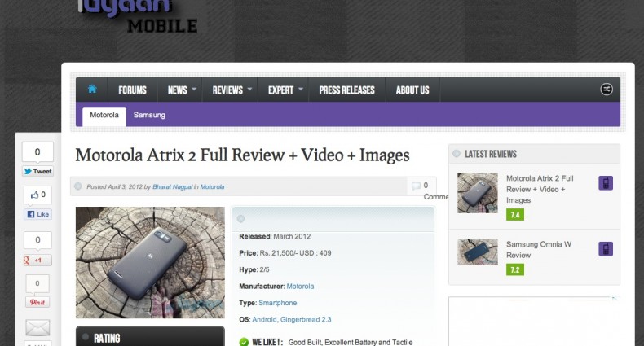Open author Bharat Nagpal's link
Screen dimensions: 644x346
(172, 187)
